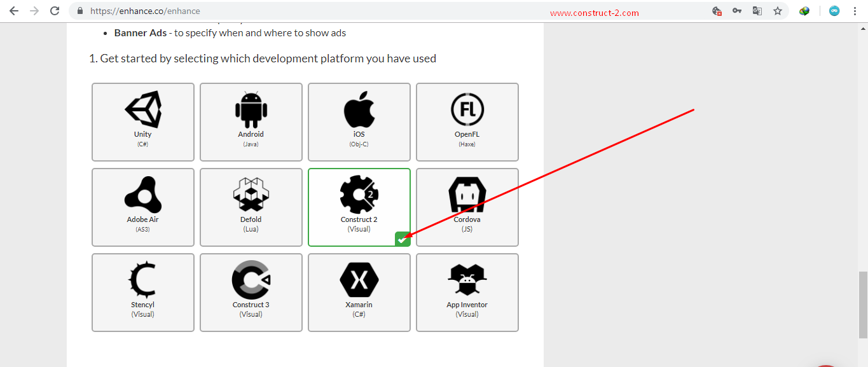Click the 'Construct 2' label text
The width and height of the screenshot is (868, 367).
coord(359,219)
